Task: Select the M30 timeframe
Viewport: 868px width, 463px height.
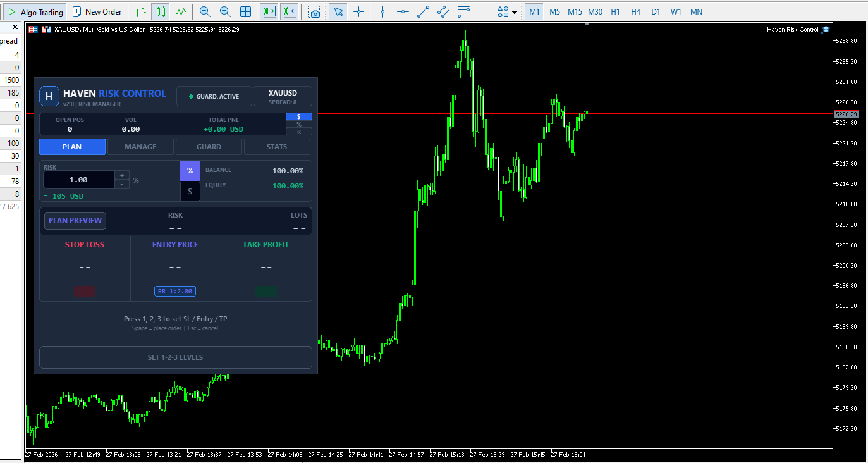Action: coord(595,11)
